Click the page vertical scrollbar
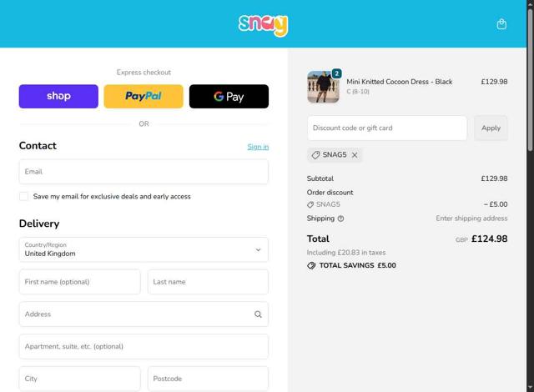534x392 pixels. click(x=531, y=196)
